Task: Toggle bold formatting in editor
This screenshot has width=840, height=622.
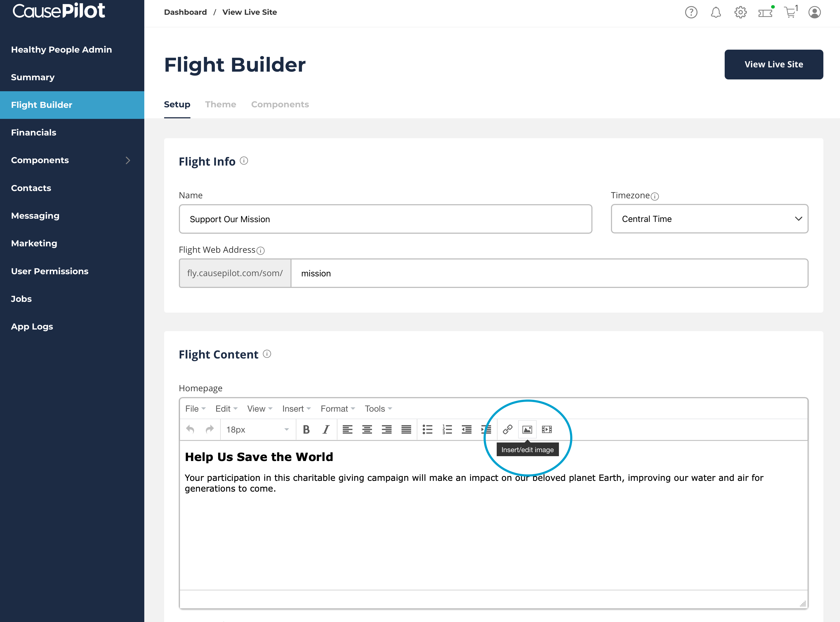Action: tap(306, 429)
